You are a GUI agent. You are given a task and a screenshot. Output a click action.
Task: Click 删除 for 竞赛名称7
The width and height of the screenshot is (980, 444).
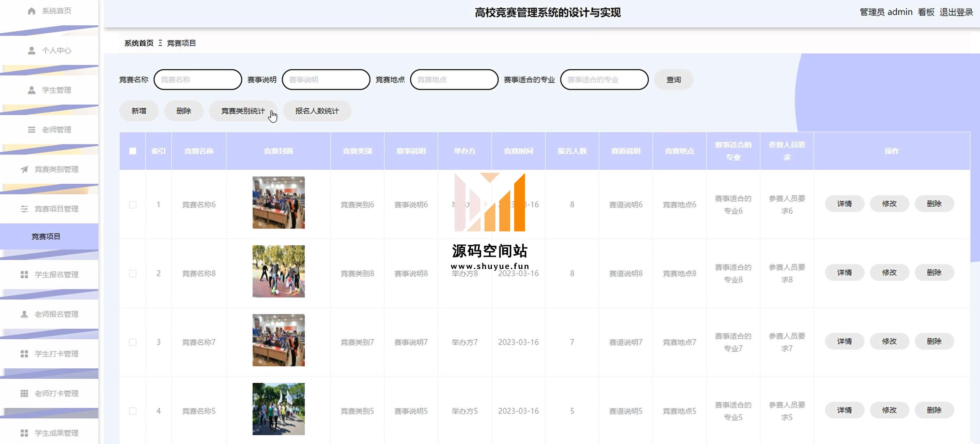point(934,341)
